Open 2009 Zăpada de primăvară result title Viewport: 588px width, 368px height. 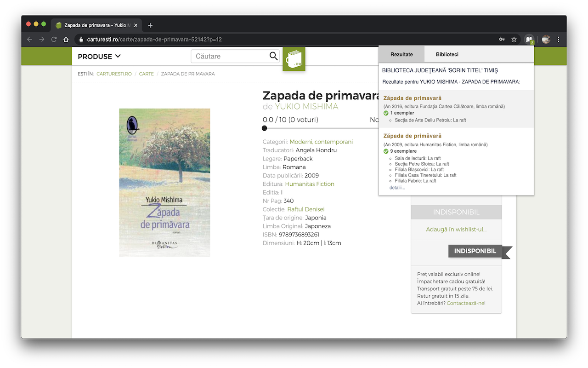(x=413, y=136)
